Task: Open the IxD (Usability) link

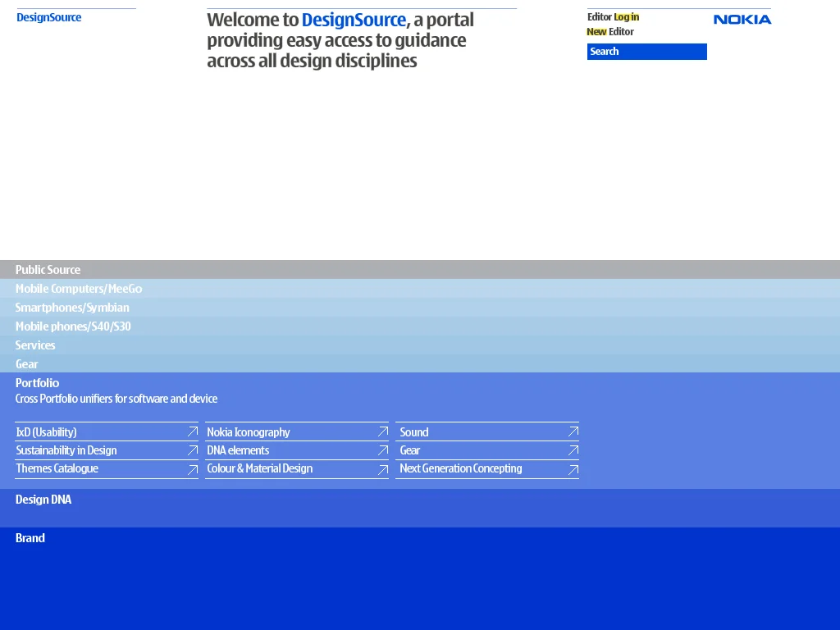Action: [x=46, y=431]
